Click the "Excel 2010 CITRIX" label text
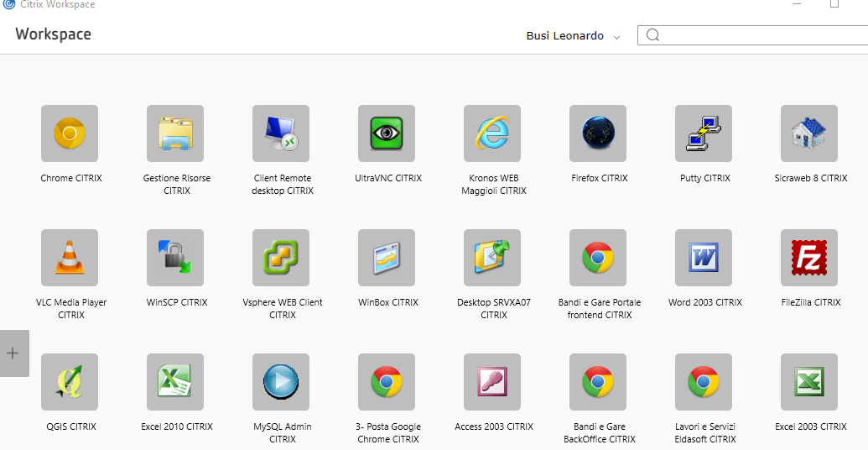868x450 pixels. tap(177, 426)
